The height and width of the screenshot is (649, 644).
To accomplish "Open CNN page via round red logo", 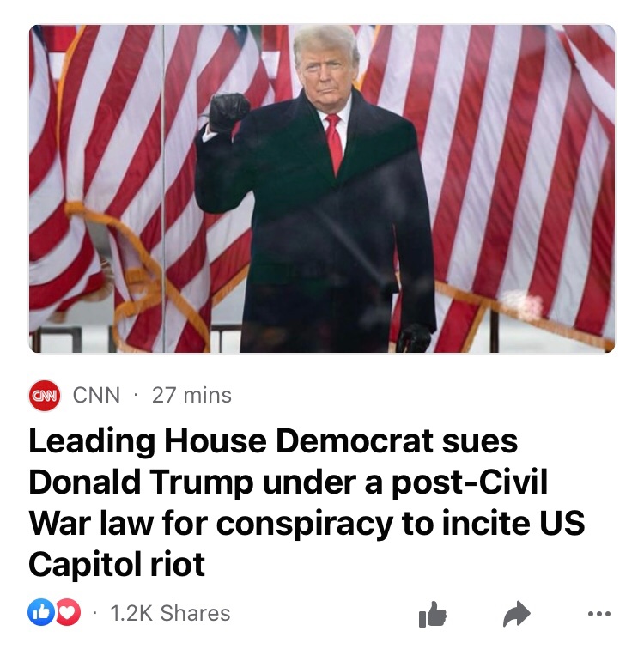I will pyautogui.click(x=45, y=395).
